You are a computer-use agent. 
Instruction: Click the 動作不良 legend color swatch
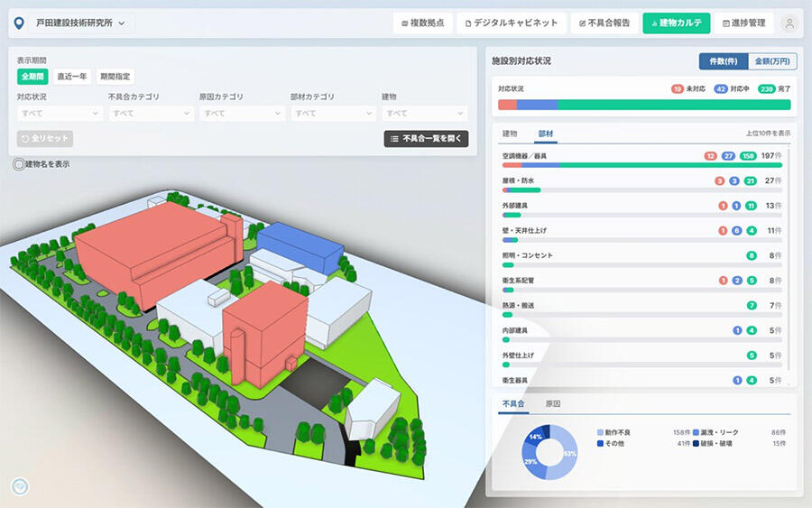600,432
